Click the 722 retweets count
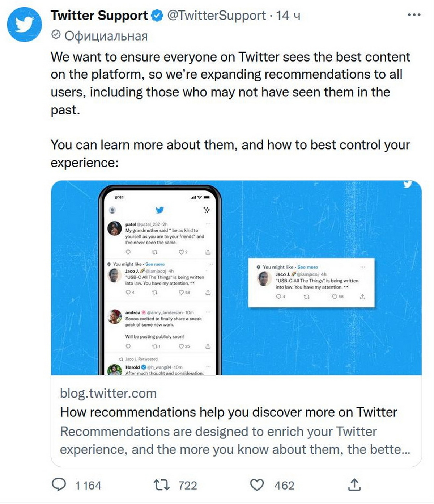 pos(188,485)
